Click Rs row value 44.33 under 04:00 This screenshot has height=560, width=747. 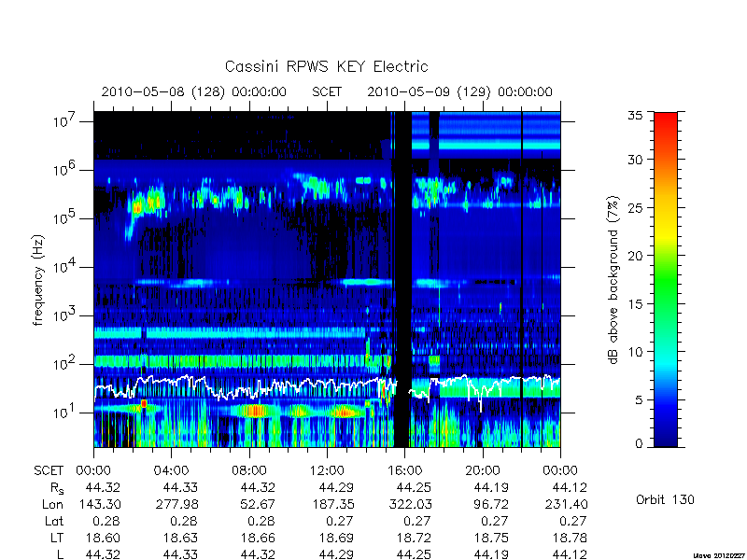180,487
